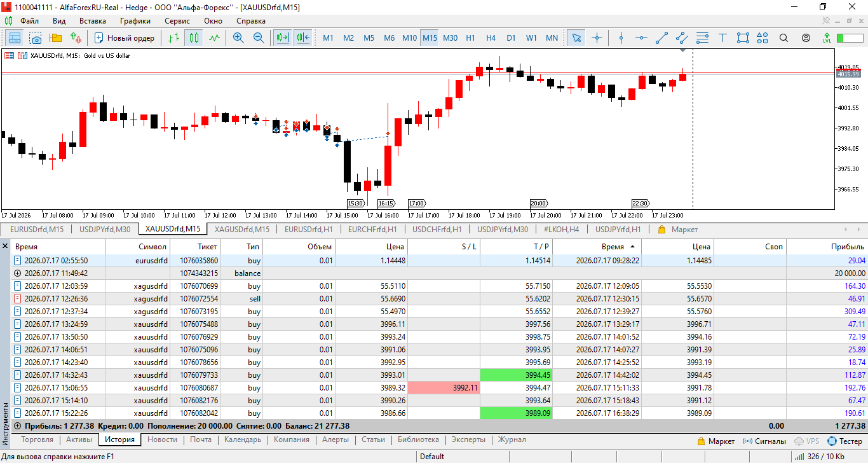
Task: Open the objects and arrows icon
Action: click(x=763, y=38)
